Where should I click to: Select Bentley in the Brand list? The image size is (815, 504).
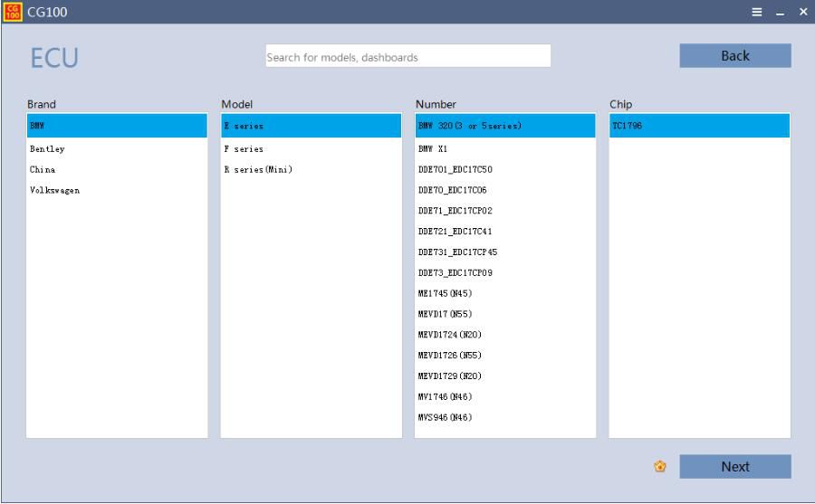47,148
